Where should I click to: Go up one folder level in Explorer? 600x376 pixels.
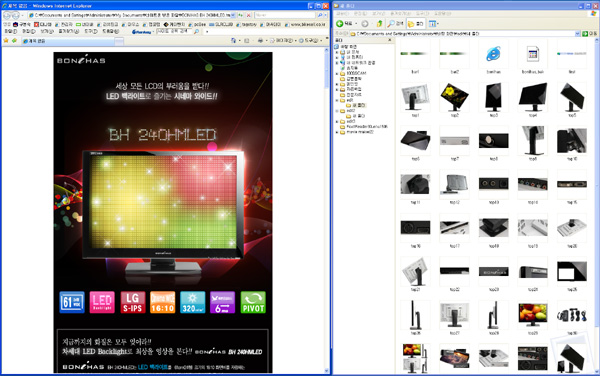[379, 24]
